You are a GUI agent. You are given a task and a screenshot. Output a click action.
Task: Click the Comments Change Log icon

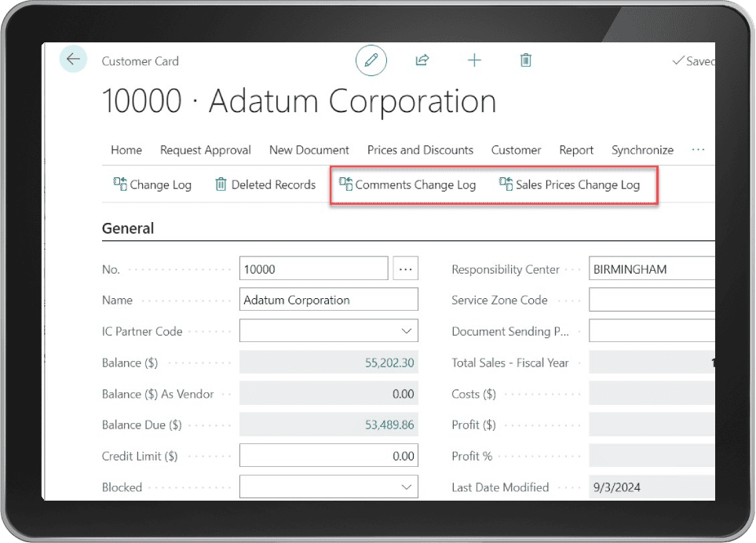pyautogui.click(x=345, y=184)
